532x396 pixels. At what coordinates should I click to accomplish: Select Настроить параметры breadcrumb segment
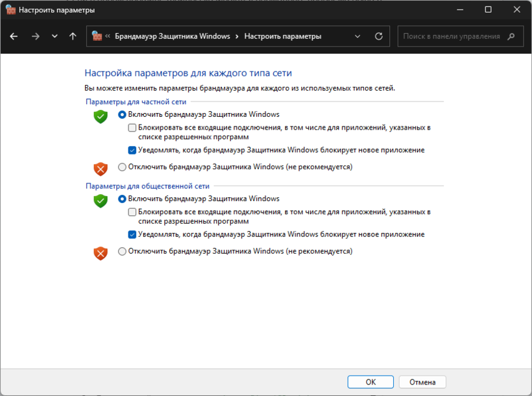283,36
